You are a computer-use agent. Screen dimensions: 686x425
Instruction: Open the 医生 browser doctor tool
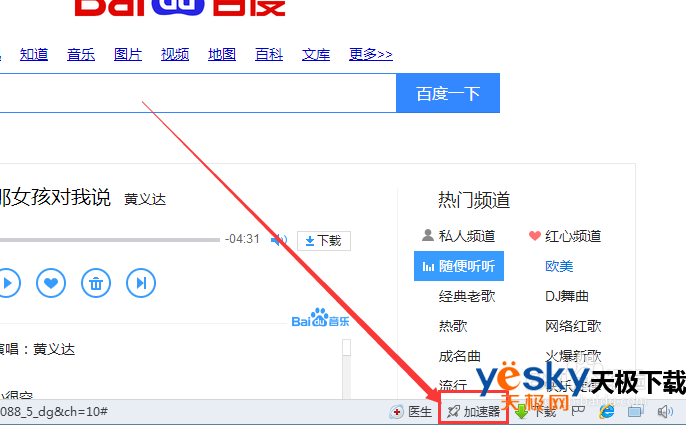tap(411, 412)
